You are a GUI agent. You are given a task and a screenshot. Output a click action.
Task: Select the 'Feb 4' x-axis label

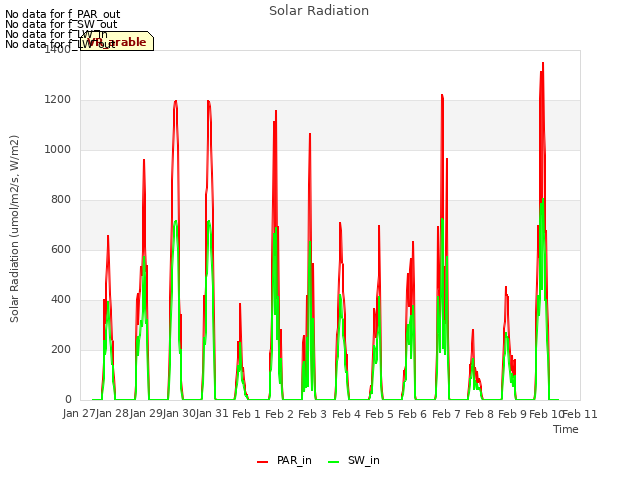click(x=346, y=414)
